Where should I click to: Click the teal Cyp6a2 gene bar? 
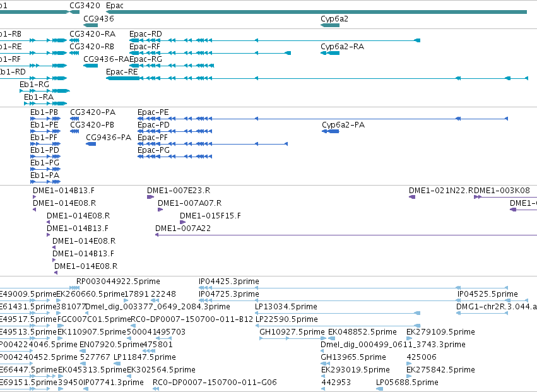coord(330,25)
